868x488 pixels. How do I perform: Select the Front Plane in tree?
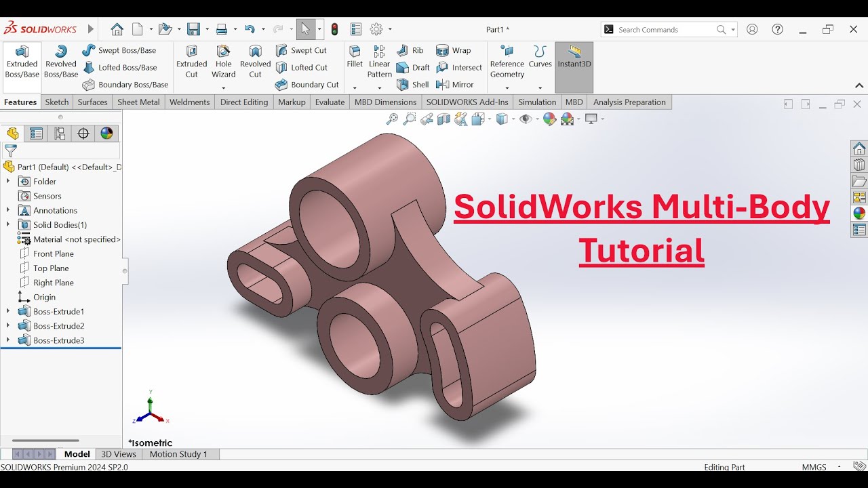point(47,253)
